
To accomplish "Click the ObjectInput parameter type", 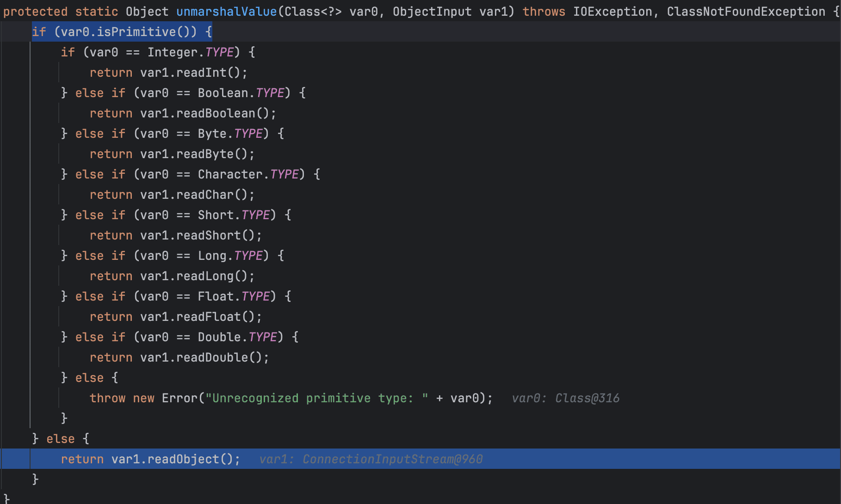I will tap(432, 12).
